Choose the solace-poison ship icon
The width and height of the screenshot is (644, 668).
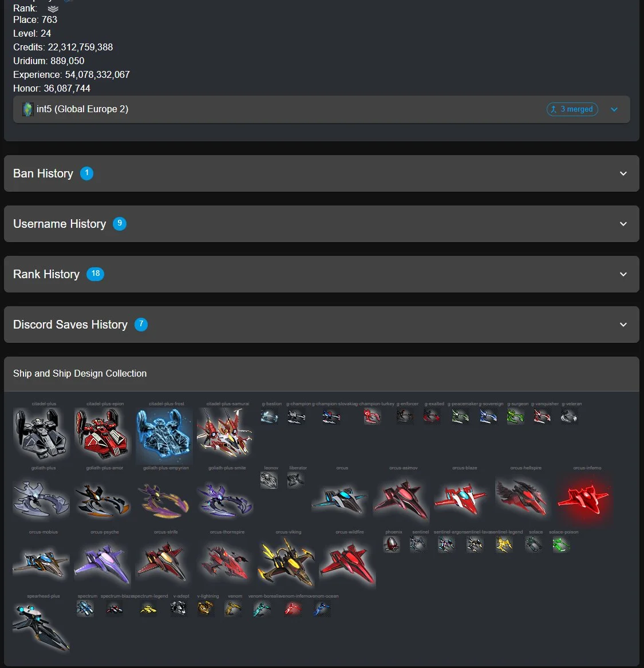tap(561, 544)
